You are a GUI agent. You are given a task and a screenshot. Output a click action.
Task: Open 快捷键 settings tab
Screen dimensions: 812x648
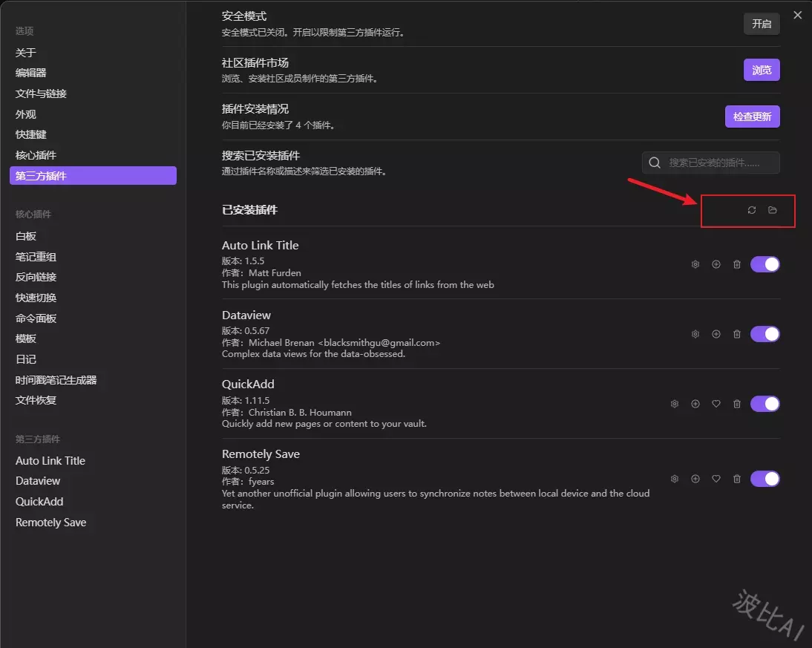(94, 134)
